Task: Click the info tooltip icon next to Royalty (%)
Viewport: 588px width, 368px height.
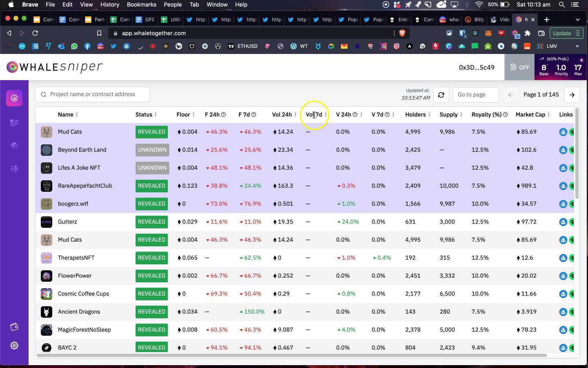Action: [505, 114]
